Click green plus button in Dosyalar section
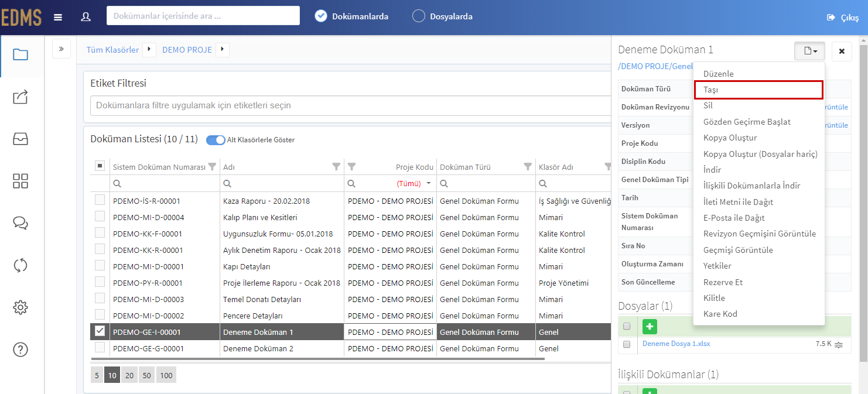Screen dimensions: 868x394 point(650,327)
